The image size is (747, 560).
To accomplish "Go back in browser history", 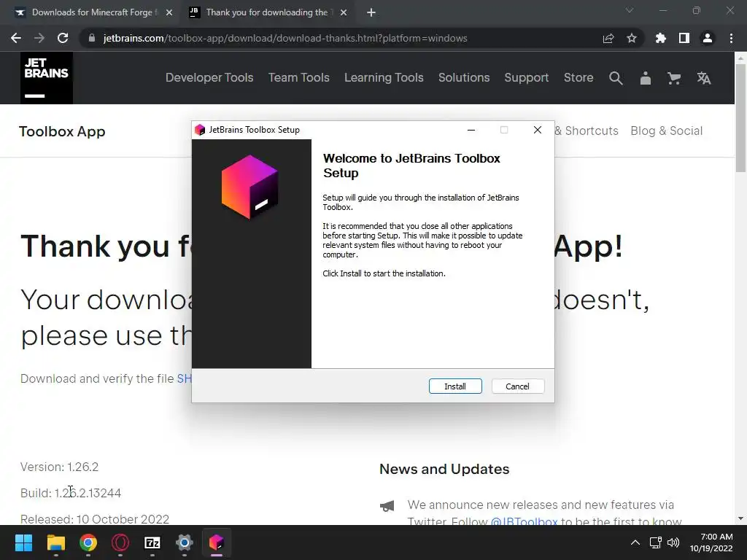I will [x=16, y=38].
